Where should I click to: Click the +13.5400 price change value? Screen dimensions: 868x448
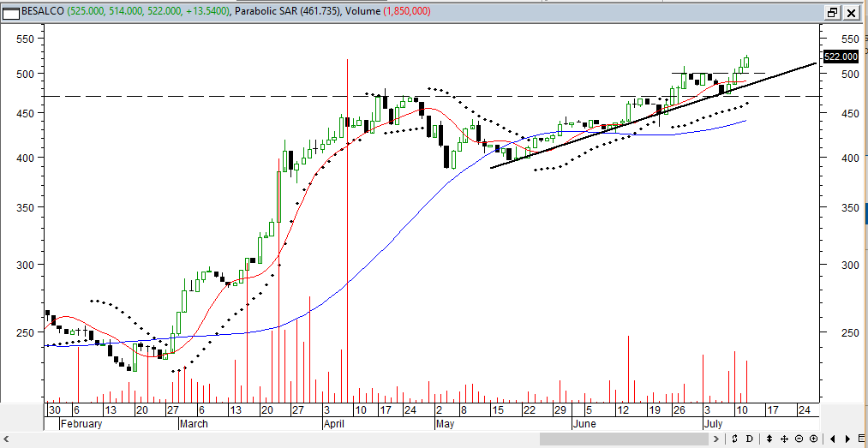(x=207, y=11)
